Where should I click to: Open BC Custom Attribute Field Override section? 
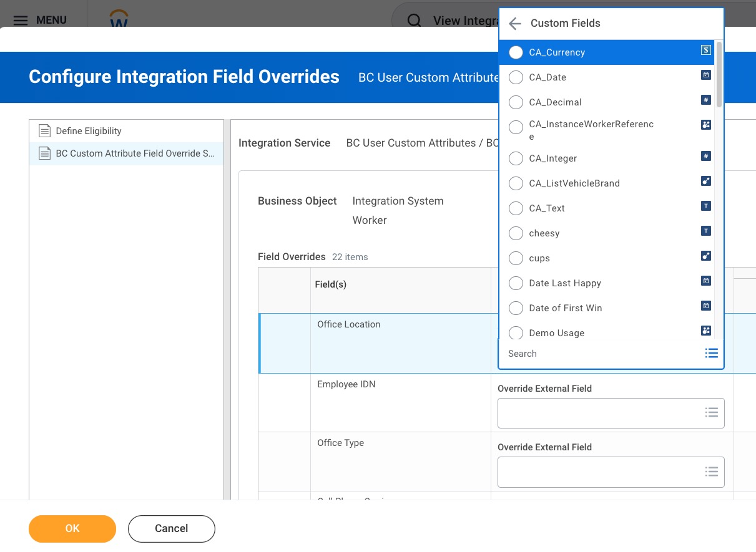(135, 153)
